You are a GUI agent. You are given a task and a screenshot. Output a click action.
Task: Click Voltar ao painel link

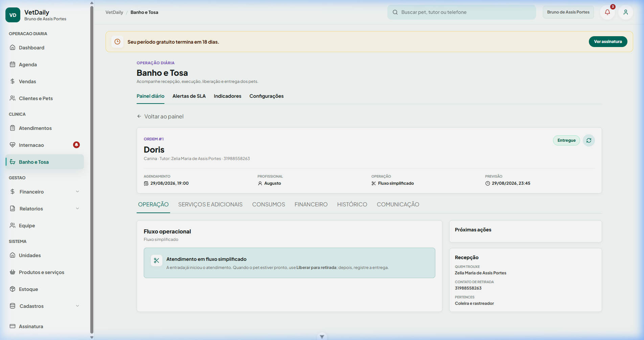click(x=160, y=116)
